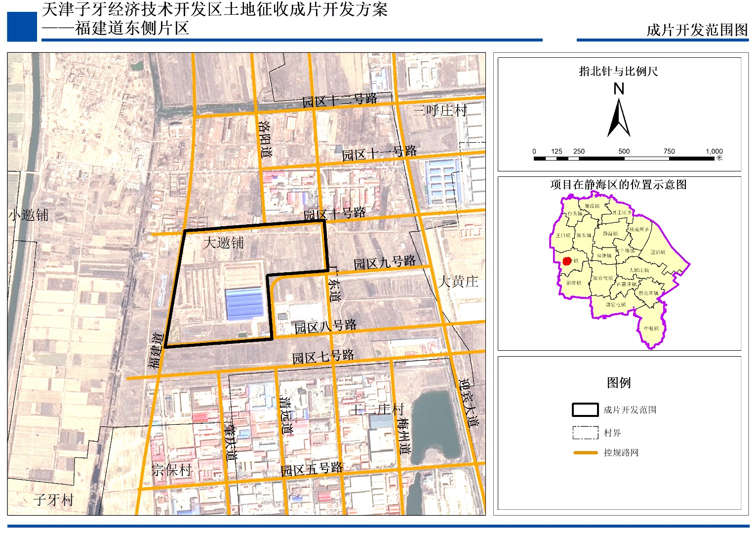Click the 园区十二号路 road label
Screen dimensions: 756x535
coord(340,100)
